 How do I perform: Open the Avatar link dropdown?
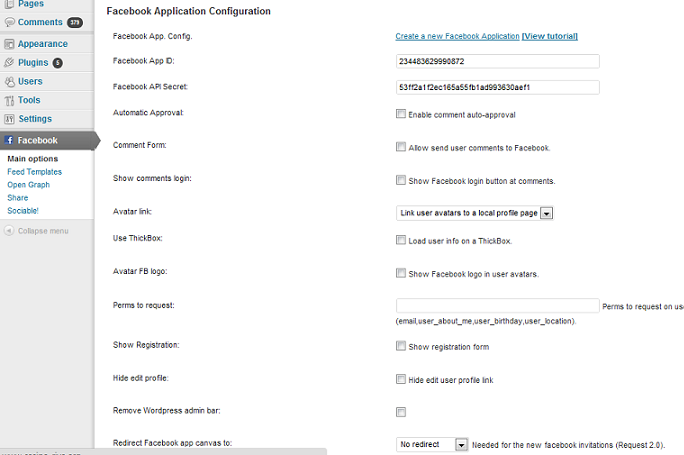pos(475,213)
